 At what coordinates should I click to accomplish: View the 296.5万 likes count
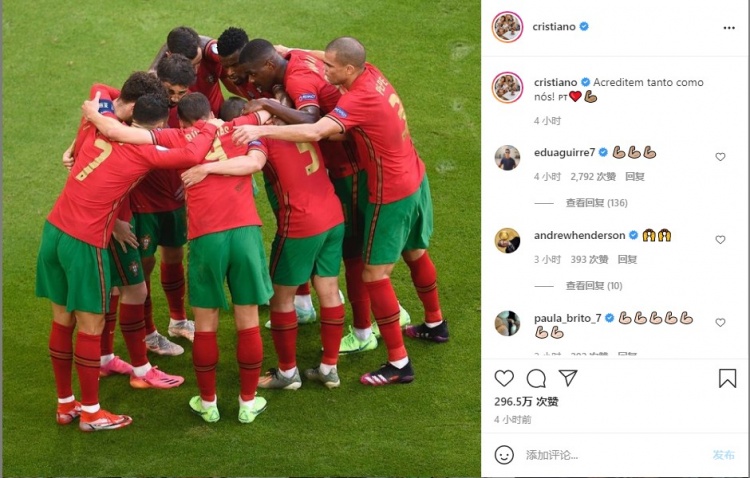526,401
